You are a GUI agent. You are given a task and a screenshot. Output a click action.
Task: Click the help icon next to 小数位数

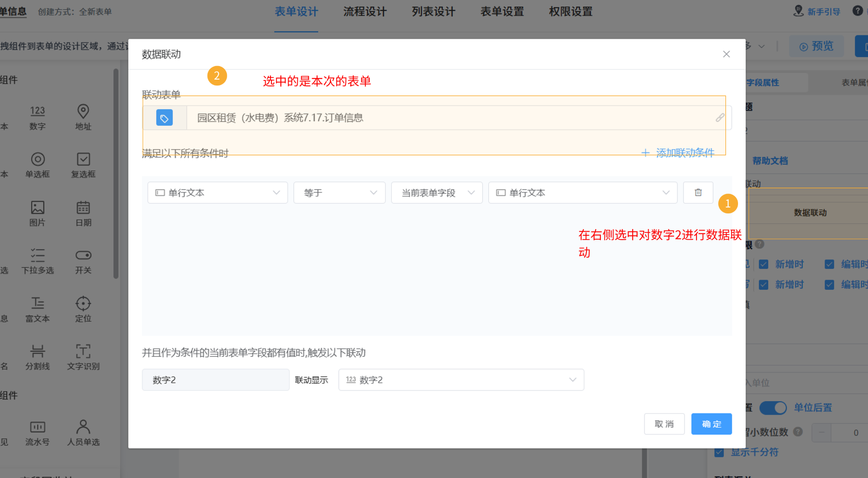click(798, 431)
